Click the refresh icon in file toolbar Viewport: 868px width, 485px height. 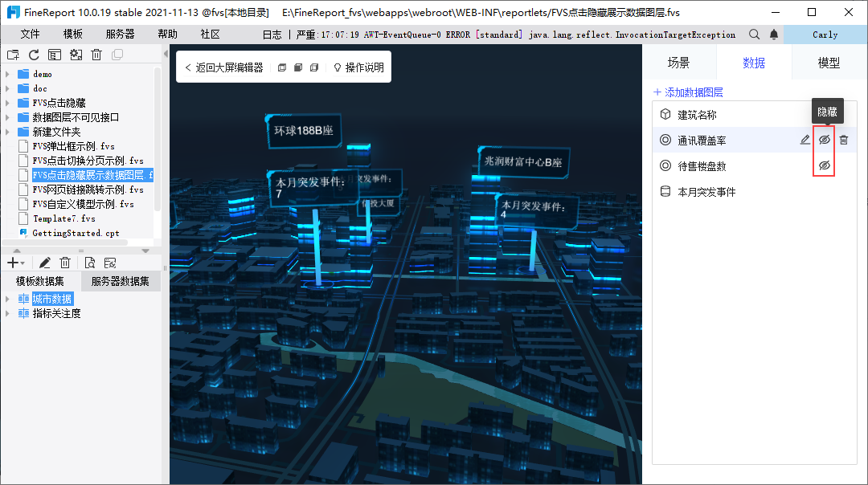tap(34, 55)
